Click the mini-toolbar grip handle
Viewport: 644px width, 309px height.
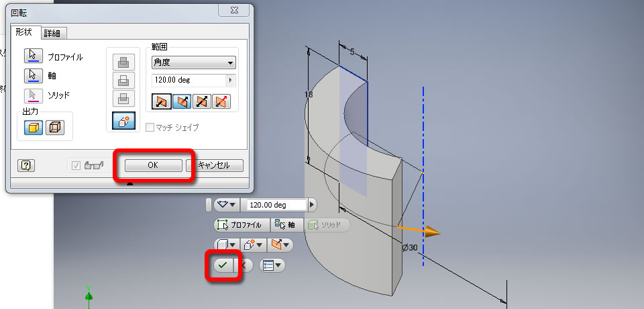(209, 204)
